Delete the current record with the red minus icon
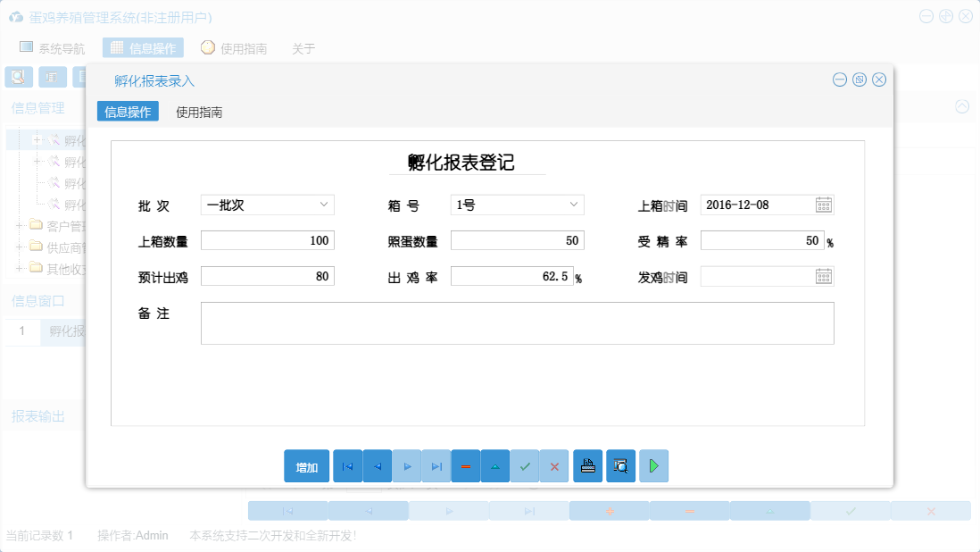The width and height of the screenshot is (980, 552). pos(465,465)
